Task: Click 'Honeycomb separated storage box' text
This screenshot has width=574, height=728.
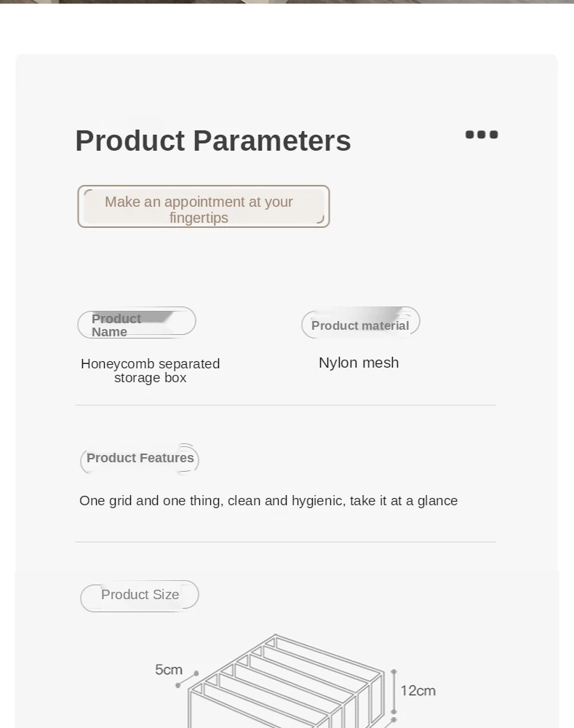Action: 151,371
